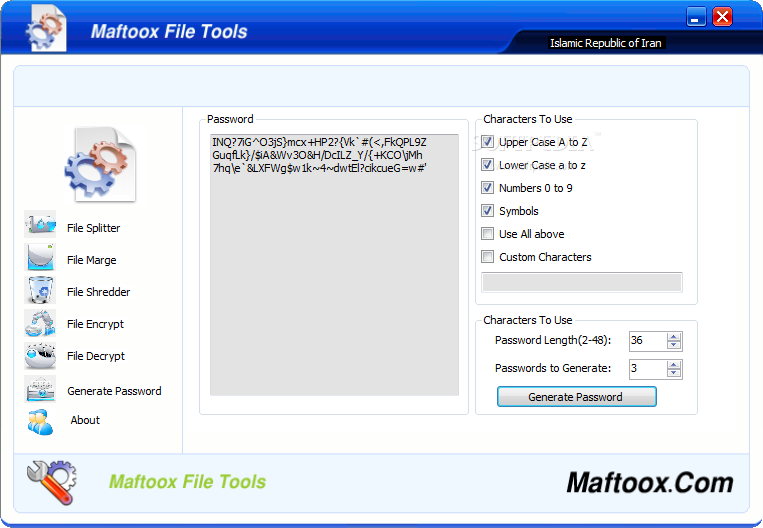763x528 pixels.
Task: Click the Password Length value field
Action: (x=647, y=341)
